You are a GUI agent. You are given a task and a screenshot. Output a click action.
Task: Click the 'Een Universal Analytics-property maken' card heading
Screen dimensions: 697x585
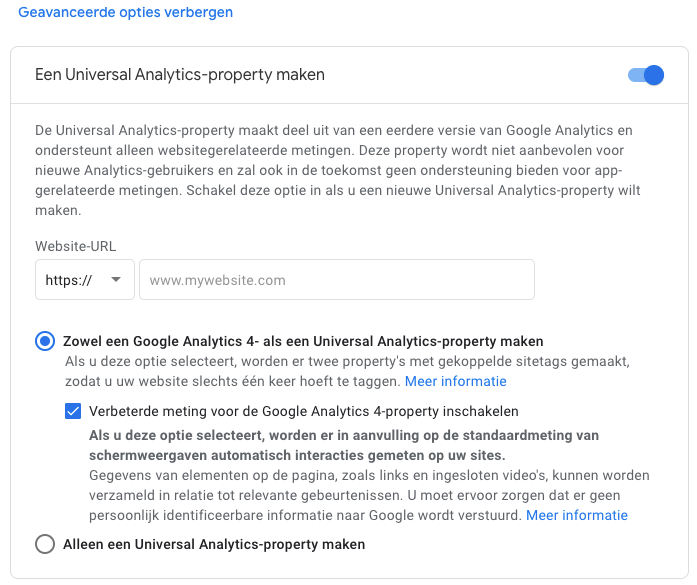(x=180, y=75)
